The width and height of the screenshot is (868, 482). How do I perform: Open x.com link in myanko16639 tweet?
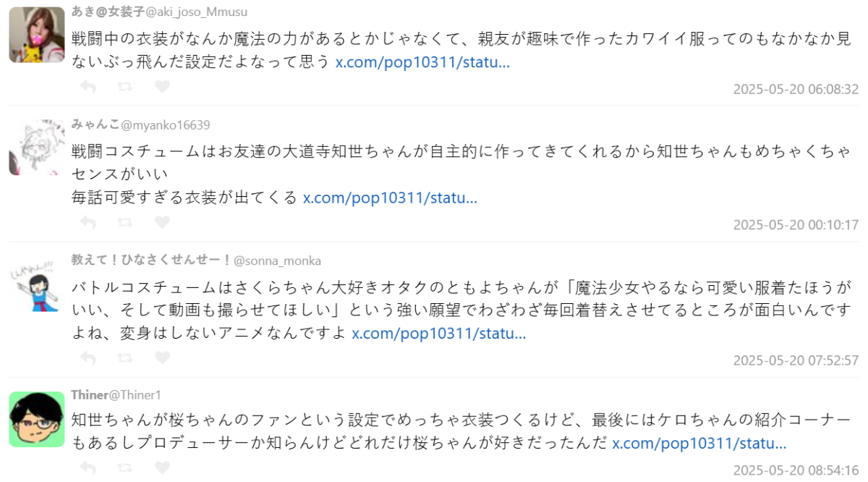tap(390, 198)
